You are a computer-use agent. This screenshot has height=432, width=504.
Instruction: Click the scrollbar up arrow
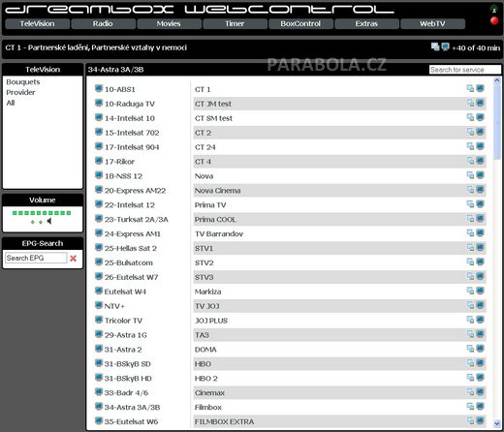497,80
